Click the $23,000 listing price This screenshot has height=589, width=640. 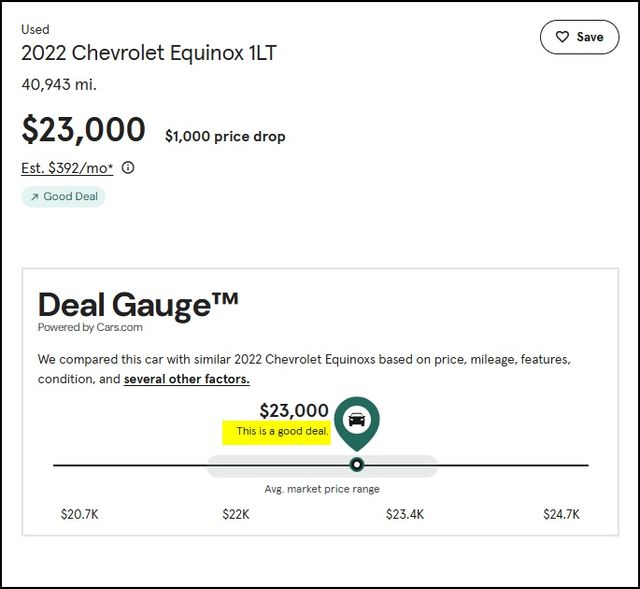tap(83, 129)
